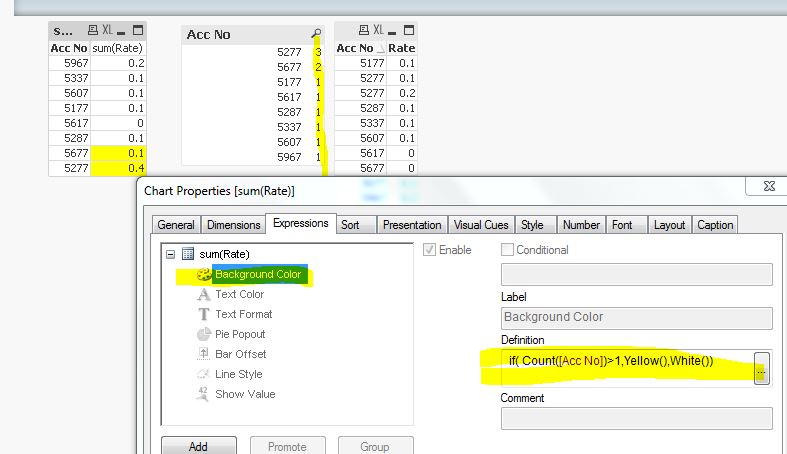Click the Show Value icon
This screenshot has height=454, width=787.
coord(203,394)
